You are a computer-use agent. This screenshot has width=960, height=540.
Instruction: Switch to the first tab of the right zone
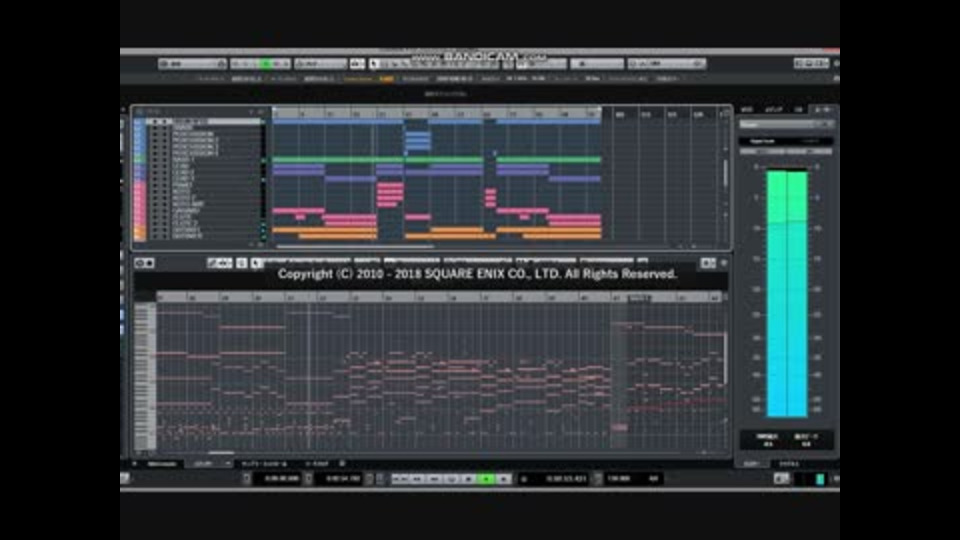pos(748,110)
